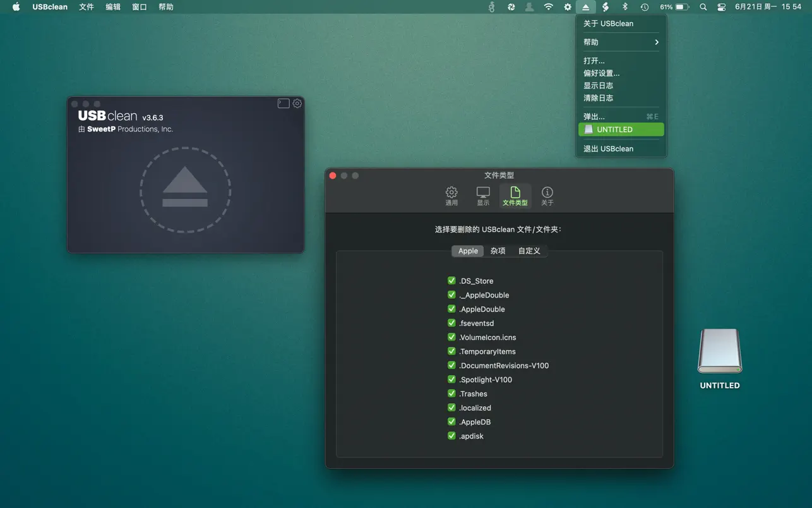Viewport: 812px width, 508px height.
Task: Open the log console icon in USBclean window
Action: point(284,104)
